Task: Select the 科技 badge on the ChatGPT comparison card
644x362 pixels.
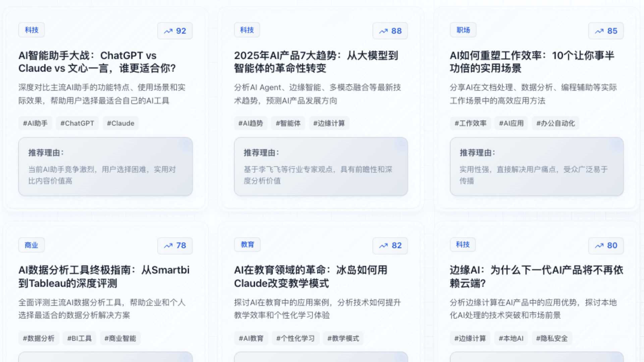Action: click(31, 30)
